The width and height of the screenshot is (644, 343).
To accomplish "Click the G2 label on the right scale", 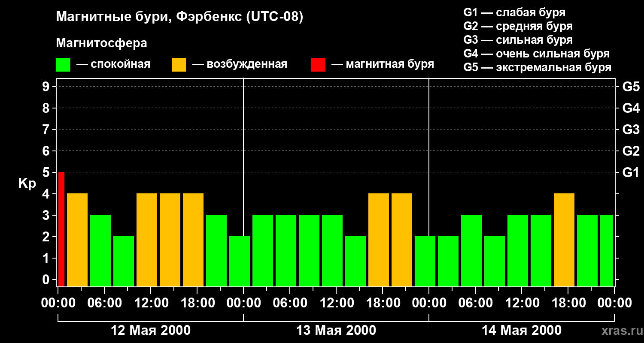I will [x=631, y=151].
